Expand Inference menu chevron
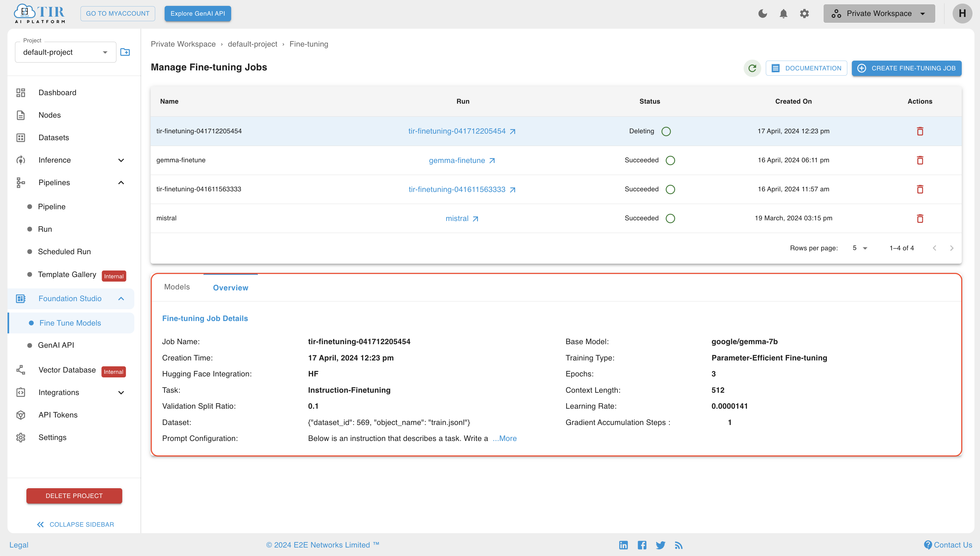980x556 pixels. click(x=121, y=160)
